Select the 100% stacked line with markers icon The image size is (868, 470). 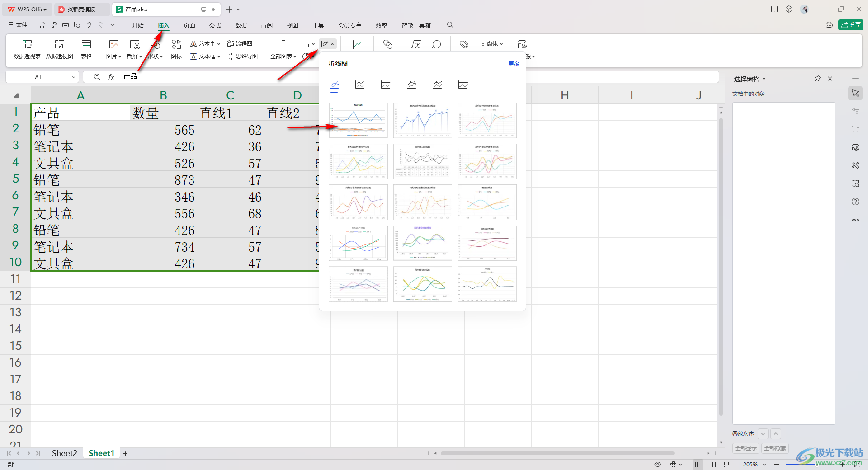point(463,85)
